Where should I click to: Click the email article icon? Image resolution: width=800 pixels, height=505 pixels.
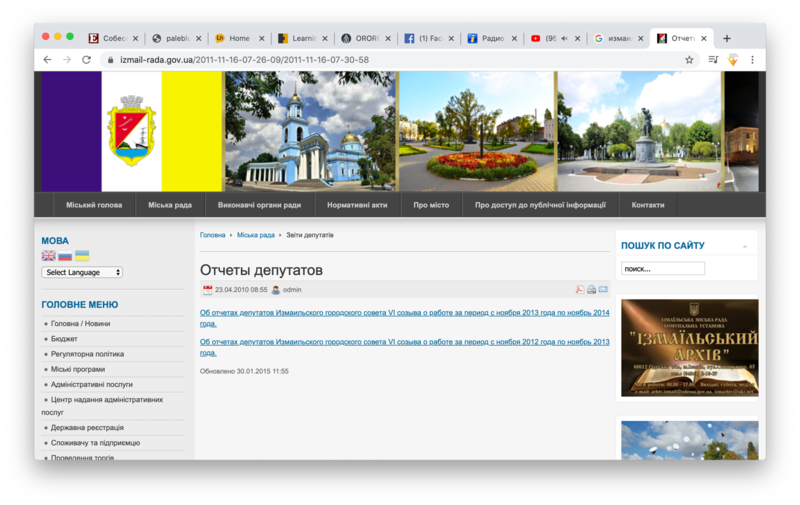tap(603, 290)
